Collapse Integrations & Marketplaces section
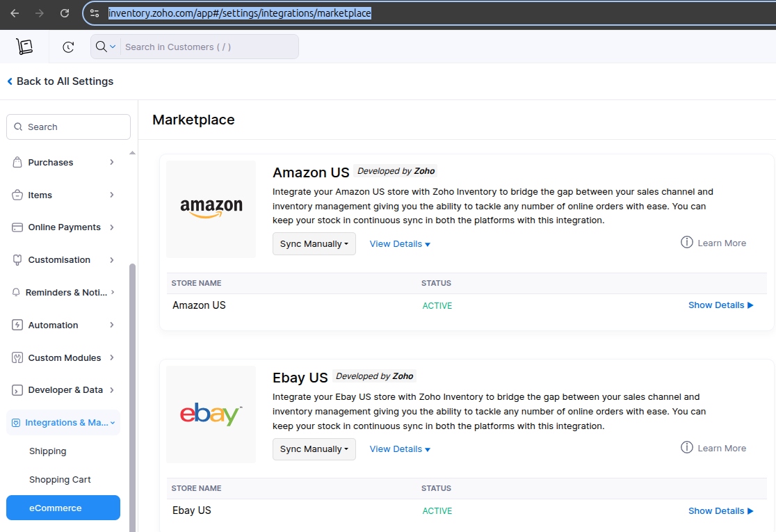The image size is (776, 532). click(113, 423)
